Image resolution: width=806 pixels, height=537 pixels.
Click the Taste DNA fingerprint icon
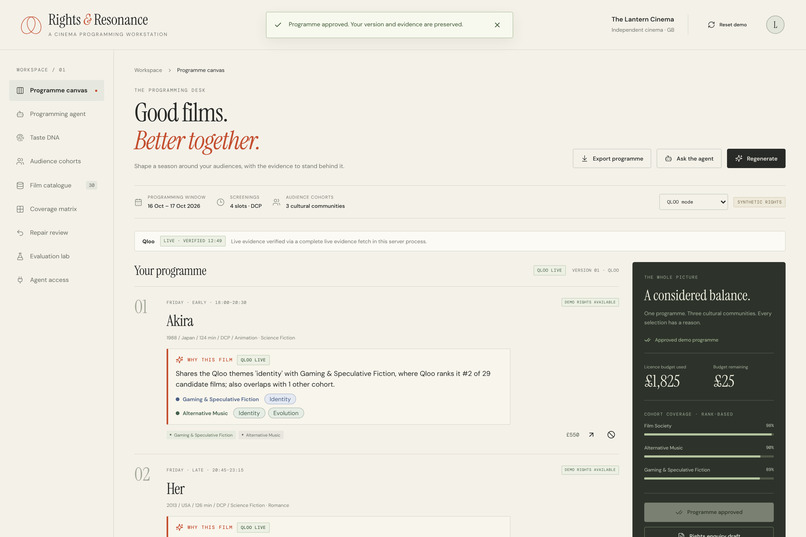point(20,138)
